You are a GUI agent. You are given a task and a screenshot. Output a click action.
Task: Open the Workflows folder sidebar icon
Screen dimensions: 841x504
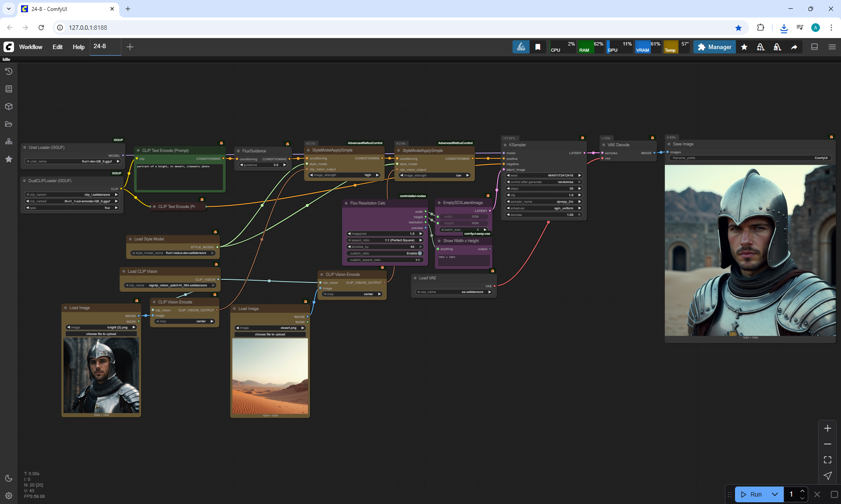pos(9,124)
